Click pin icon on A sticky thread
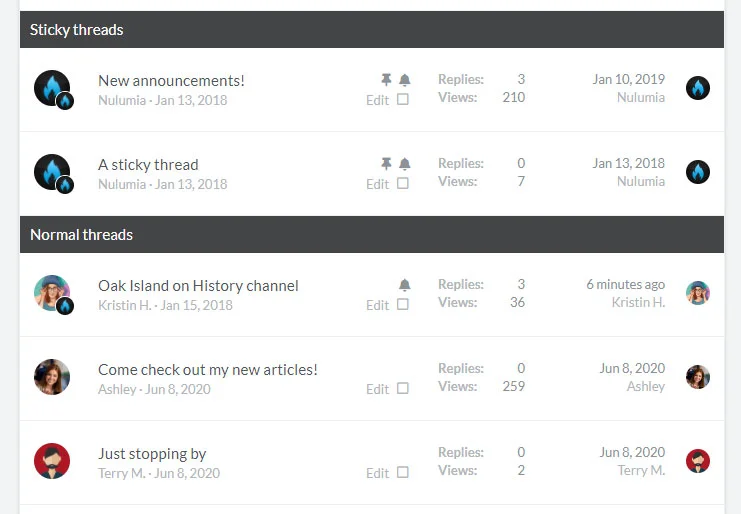Viewport: 741px width, 514px height. click(386, 164)
